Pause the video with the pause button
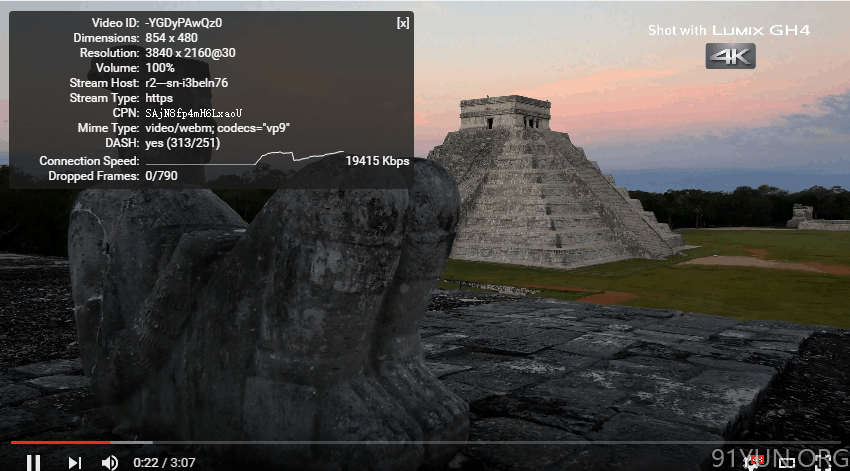The image size is (850, 471). [x=34, y=462]
